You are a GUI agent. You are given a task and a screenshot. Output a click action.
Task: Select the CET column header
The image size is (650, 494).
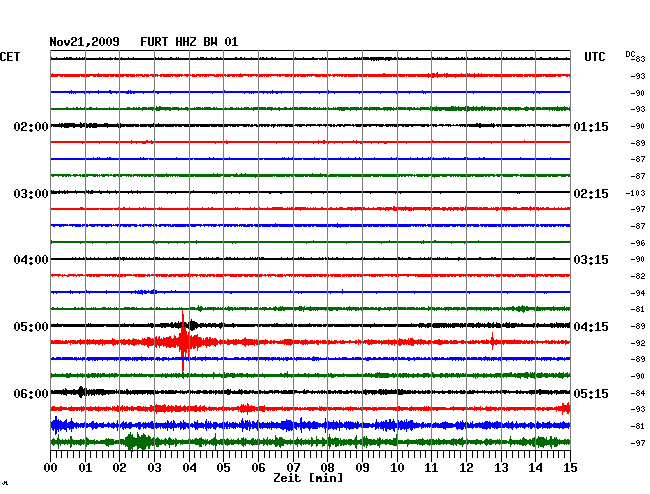(10, 57)
